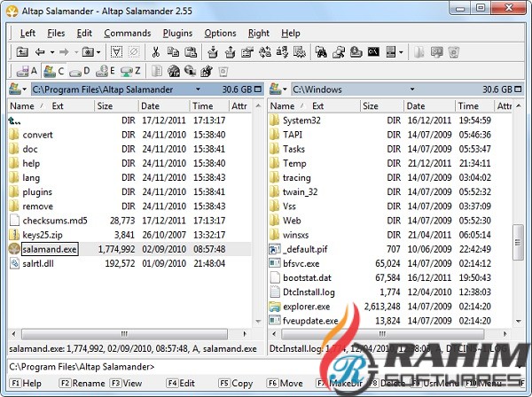532x397 pixels.
Task: Switch to drive A
Action: coord(27,71)
